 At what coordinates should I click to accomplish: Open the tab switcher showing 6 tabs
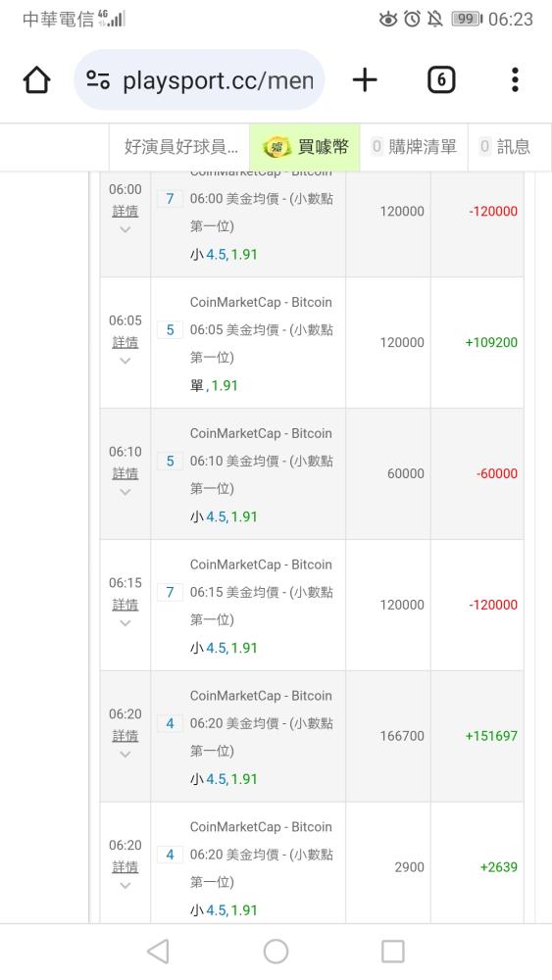(441, 80)
